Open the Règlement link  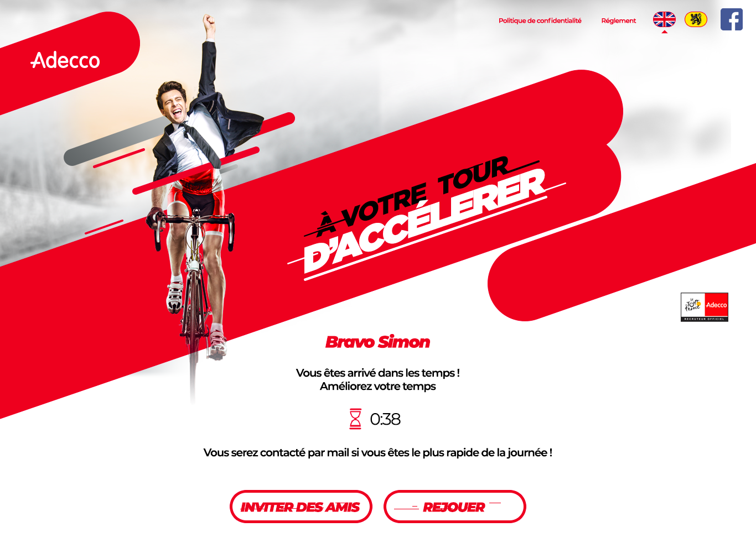(618, 20)
